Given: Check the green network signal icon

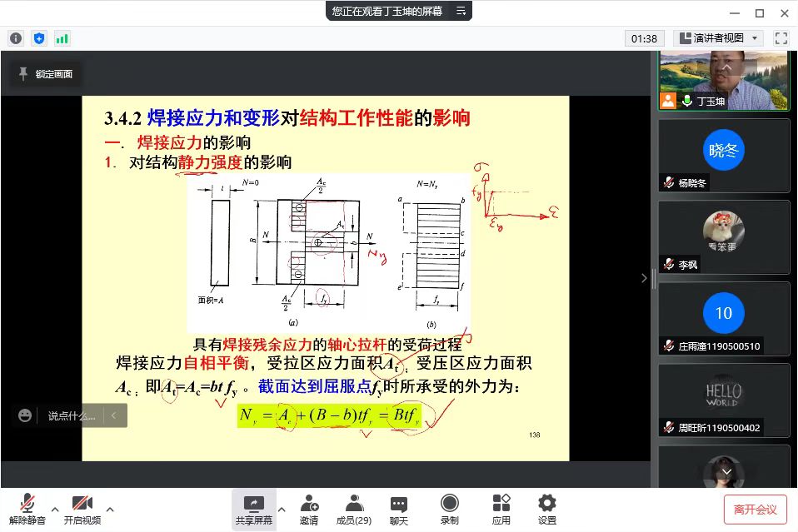Looking at the screenshot, I should coord(62,38).
